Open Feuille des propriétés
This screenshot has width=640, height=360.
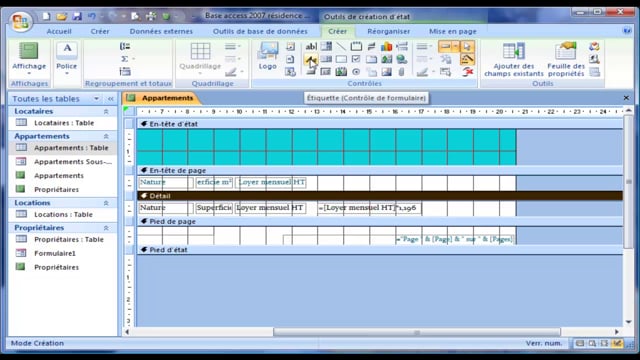coord(566,60)
